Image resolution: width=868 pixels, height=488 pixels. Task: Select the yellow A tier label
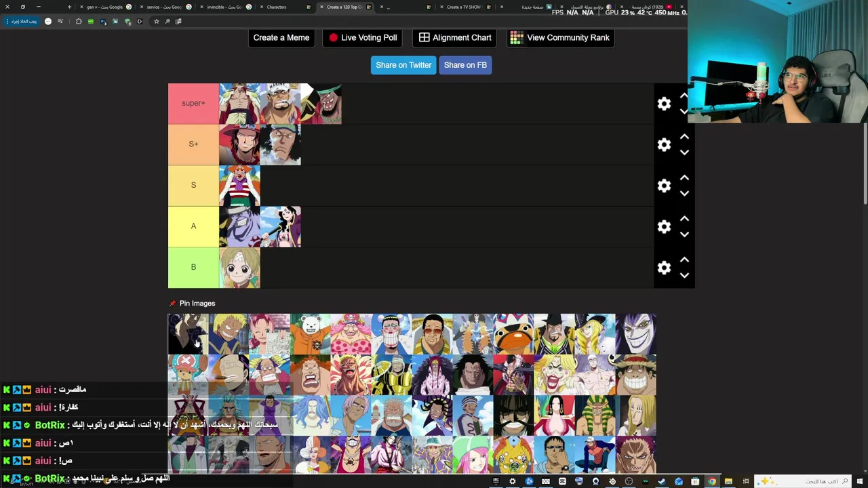(193, 226)
